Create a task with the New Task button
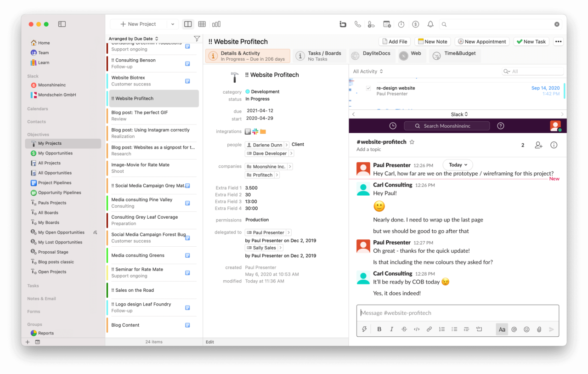Screen dimensions: 588x374 point(531,41)
